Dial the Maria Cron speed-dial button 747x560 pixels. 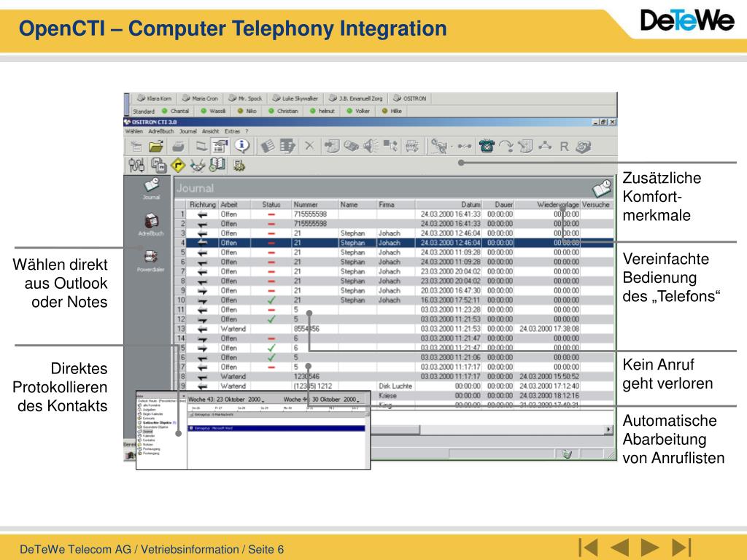pyautogui.click(x=200, y=98)
